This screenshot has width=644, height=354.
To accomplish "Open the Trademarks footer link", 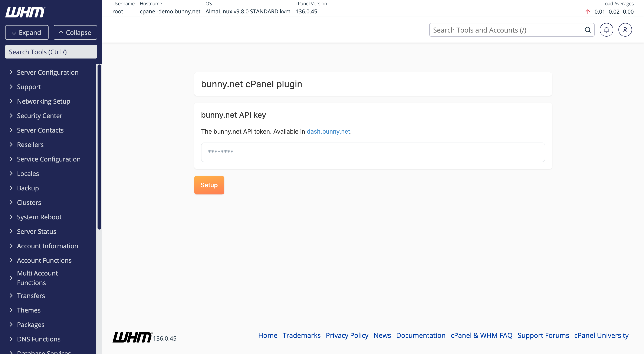I will [302, 335].
